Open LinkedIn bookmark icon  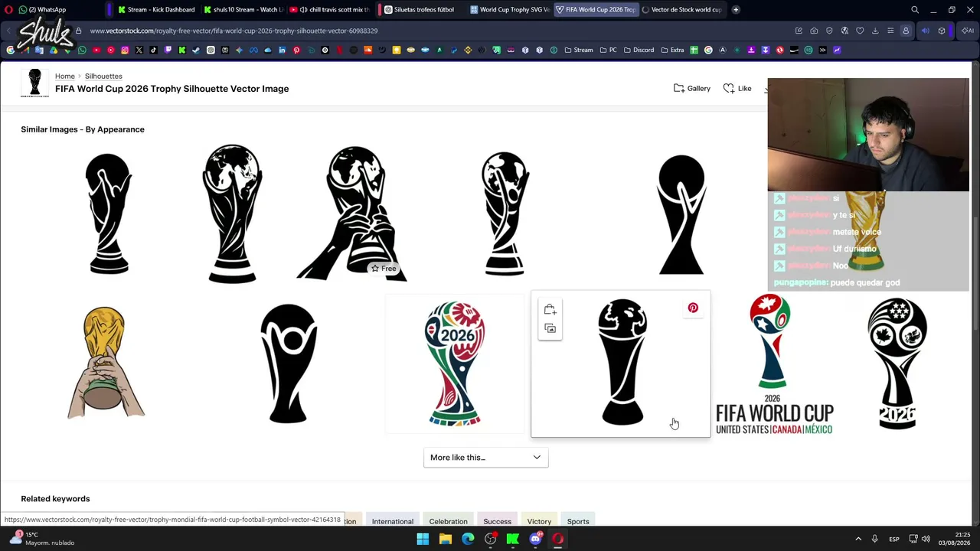coord(282,51)
